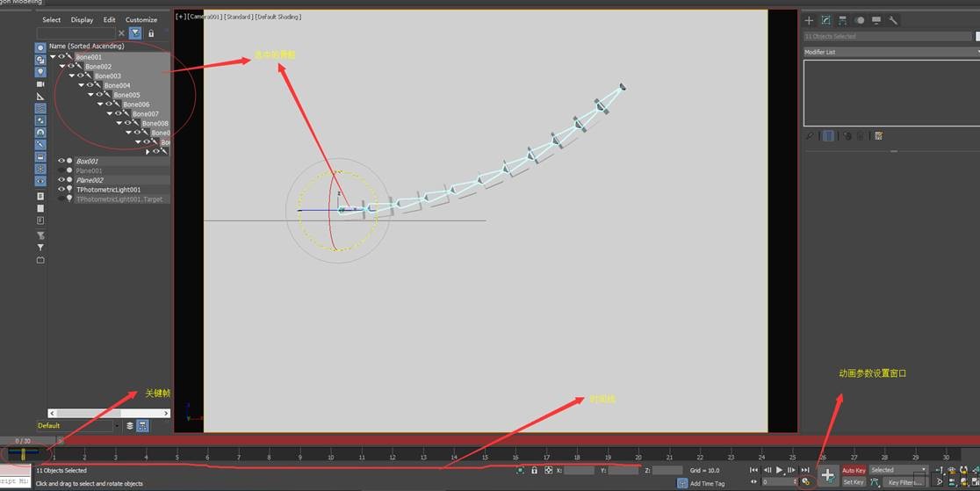Click the selection lock icon in the status bar
The height and width of the screenshot is (491, 980).
[x=534, y=471]
